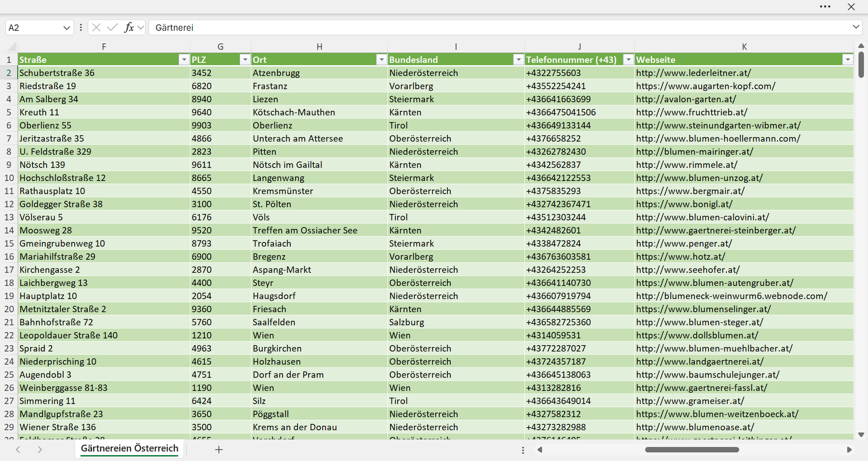
Task: Select the Steyr Ort cell
Action: coord(319,283)
